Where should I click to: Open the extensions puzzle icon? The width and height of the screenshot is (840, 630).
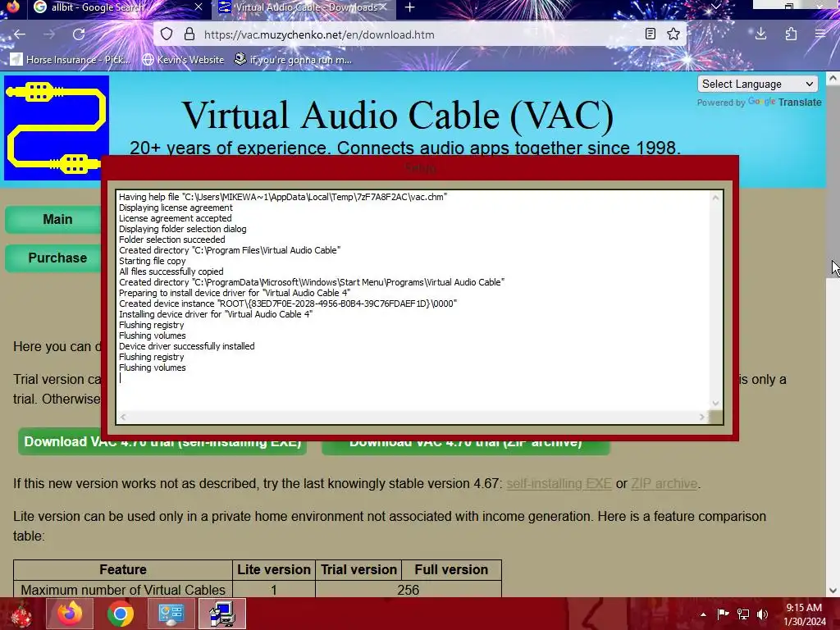click(791, 34)
